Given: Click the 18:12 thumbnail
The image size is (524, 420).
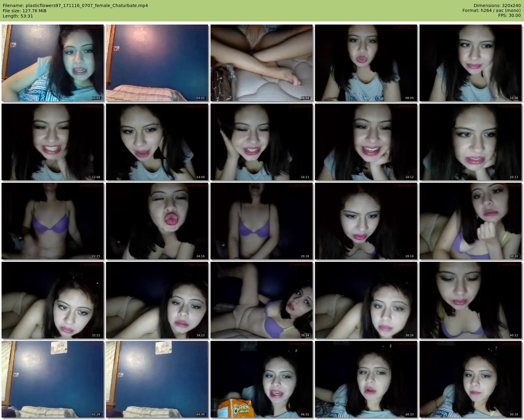Looking at the screenshot, I should (x=366, y=142).
